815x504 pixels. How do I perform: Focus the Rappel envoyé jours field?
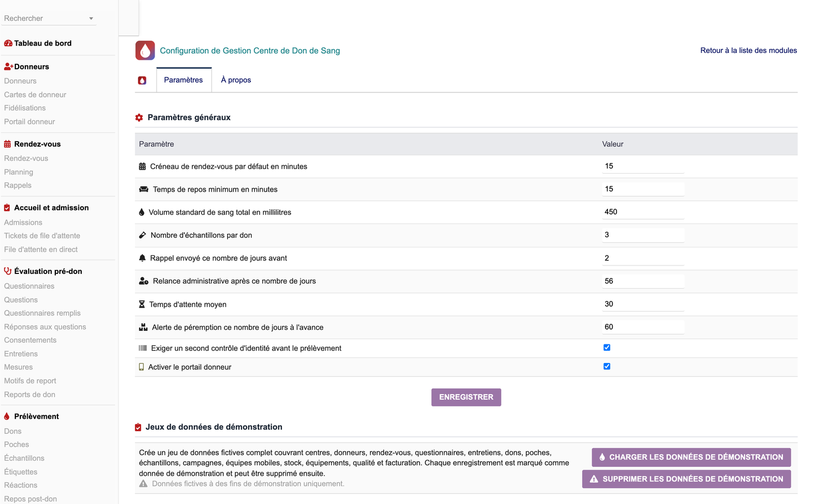tap(643, 258)
